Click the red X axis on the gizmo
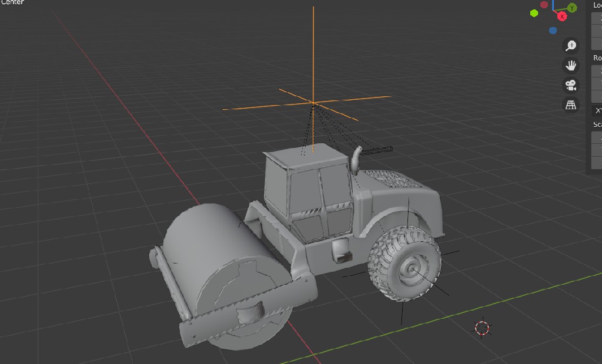The width and height of the screenshot is (602, 364). [x=562, y=16]
